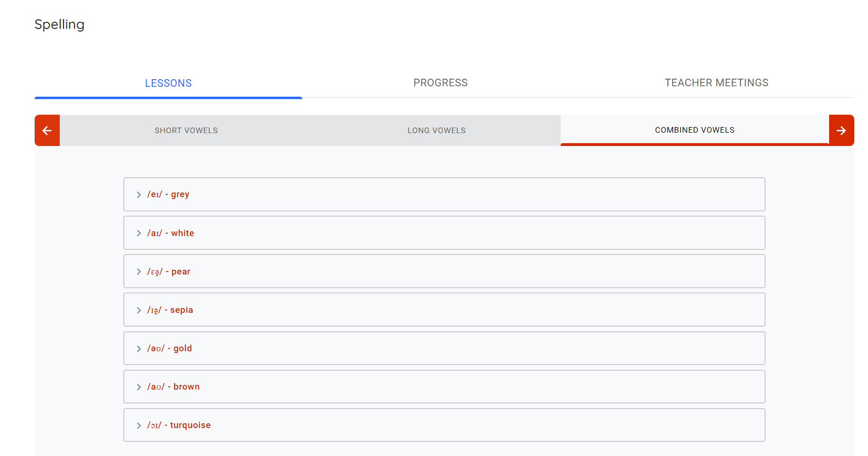868x456 pixels.
Task: Expand the brown lesson chevron
Action: [139, 387]
